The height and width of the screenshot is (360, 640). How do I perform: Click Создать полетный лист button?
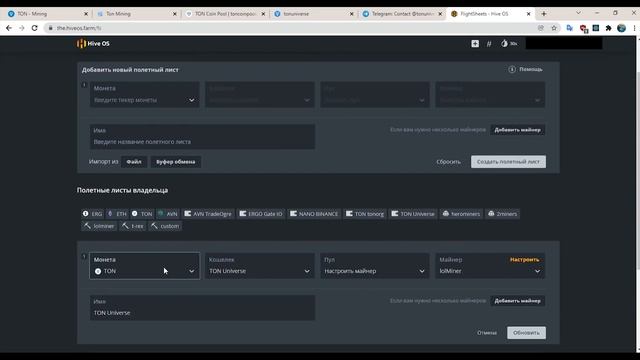click(508, 162)
